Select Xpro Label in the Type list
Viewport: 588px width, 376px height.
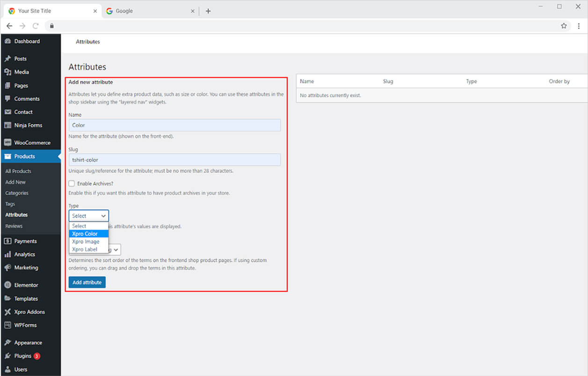pyautogui.click(x=85, y=249)
